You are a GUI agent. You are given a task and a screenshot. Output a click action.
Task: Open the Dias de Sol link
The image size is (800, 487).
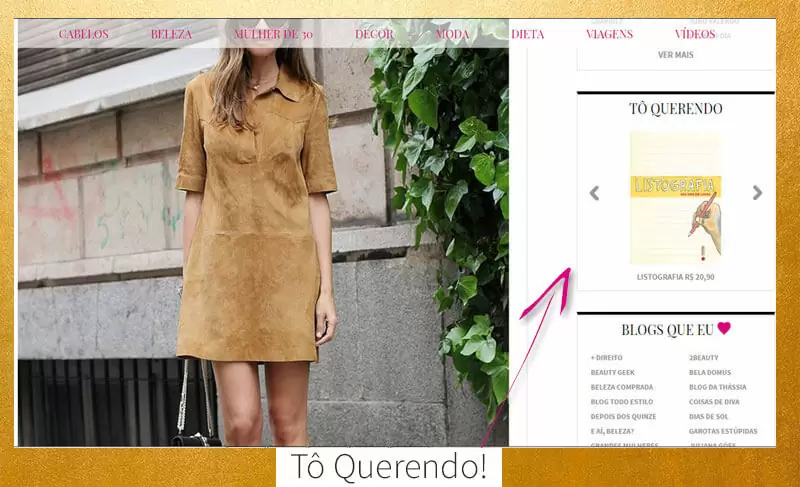click(709, 417)
